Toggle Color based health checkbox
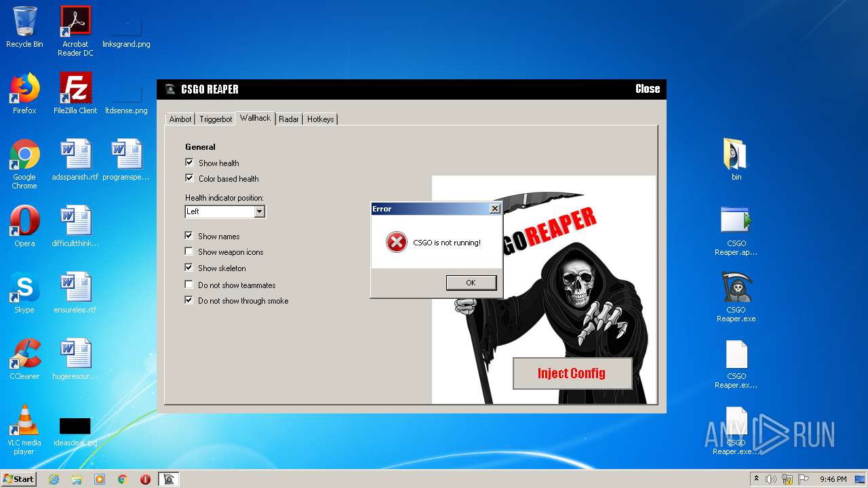Screen dimensions: 868x488 (189, 178)
